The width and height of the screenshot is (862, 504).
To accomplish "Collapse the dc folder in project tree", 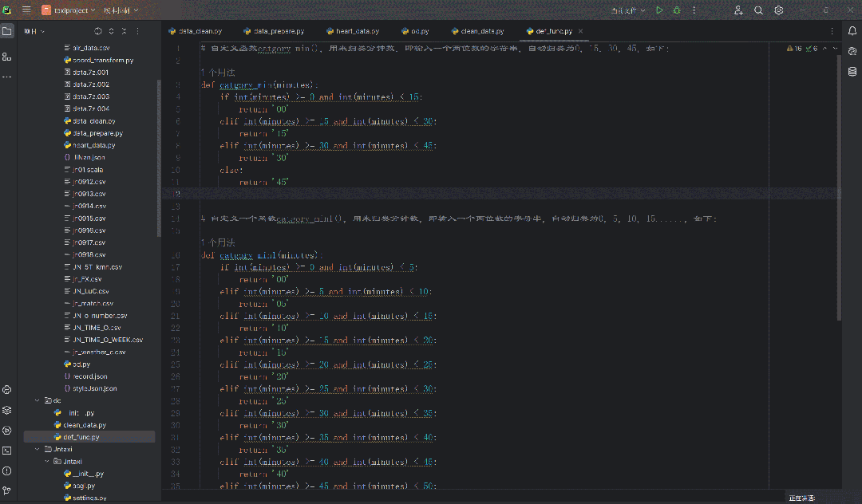I will coord(37,400).
